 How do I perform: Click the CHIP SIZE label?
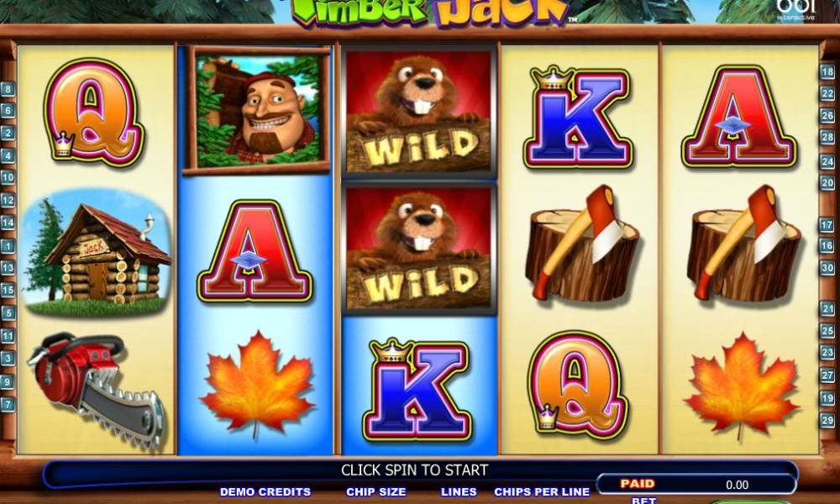[376, 491]
